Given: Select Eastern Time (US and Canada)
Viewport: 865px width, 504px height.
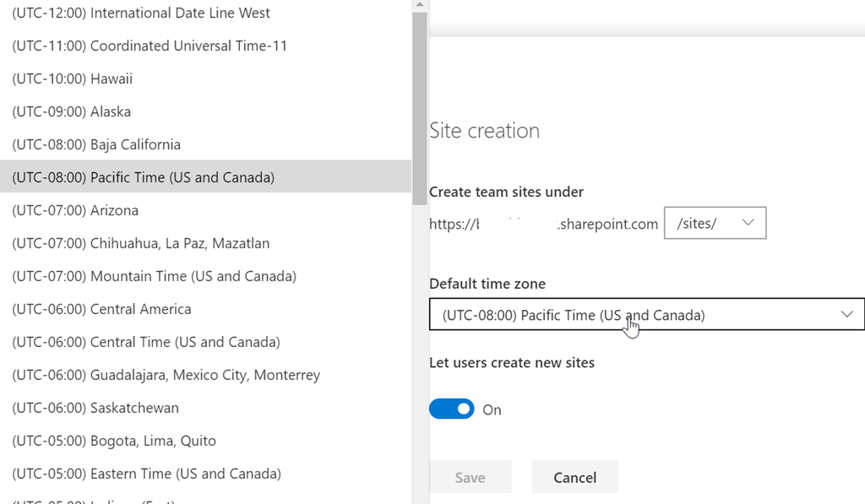Looking at the screenshot, I should [146, 474].
